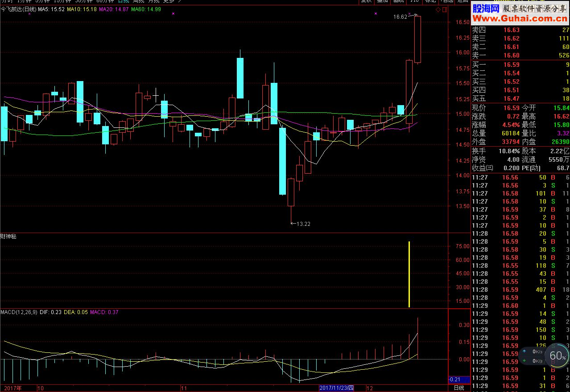The height and width of the screenshot is (392, 570).
Task: Click the PE(动) 68.7 value
Action: point(563,168)
